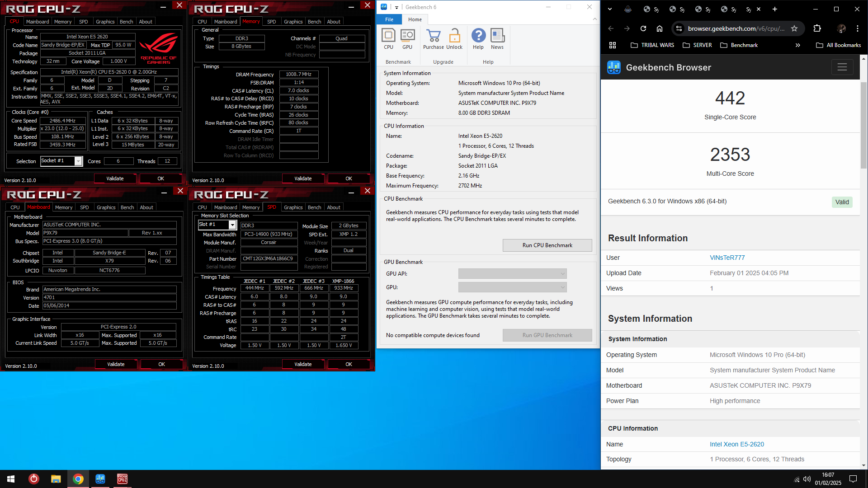
Task: Open the News icon in Geekbench ribbon
Action: point(497,39)
